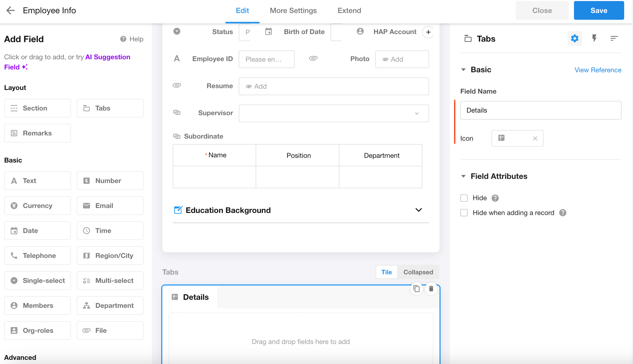Click the blue Save button
The image size is (633, 364).
(x=599, y=10)
